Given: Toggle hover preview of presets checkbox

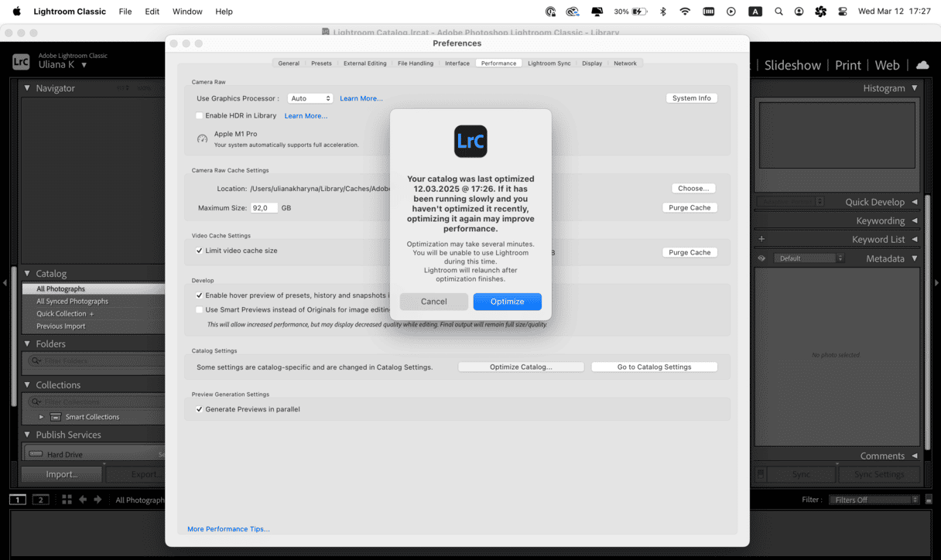Looking at the screenshot, I should coord(199,295).
